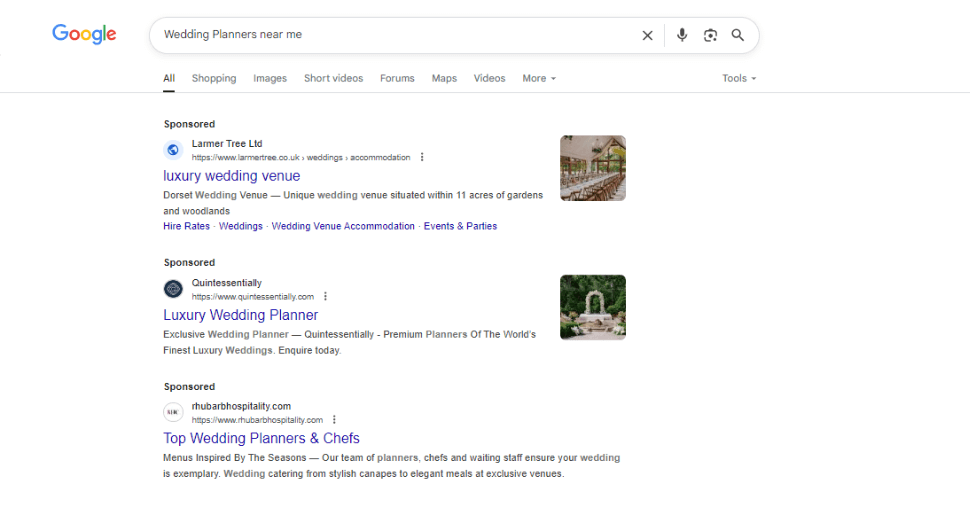Open 'Luxury Wedding Planner' ad link

pos(241,315)
